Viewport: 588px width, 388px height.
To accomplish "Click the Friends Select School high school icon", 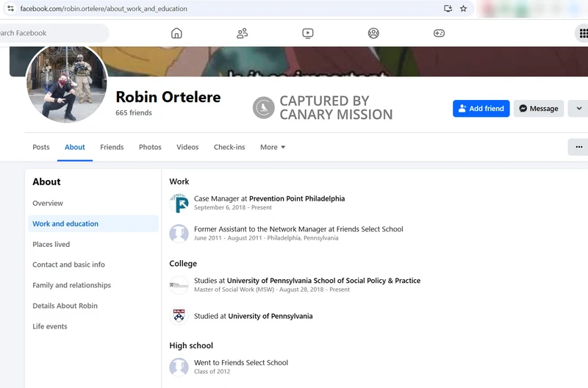I will 179,367.
